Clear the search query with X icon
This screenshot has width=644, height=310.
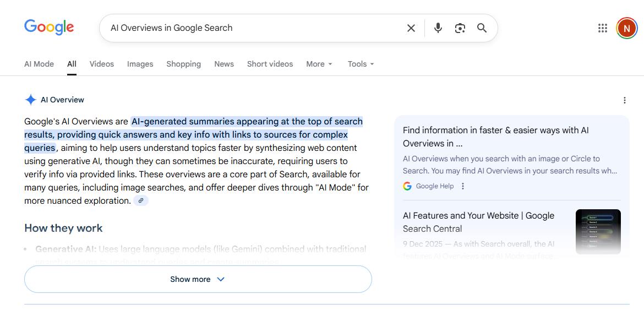[411, 28]
